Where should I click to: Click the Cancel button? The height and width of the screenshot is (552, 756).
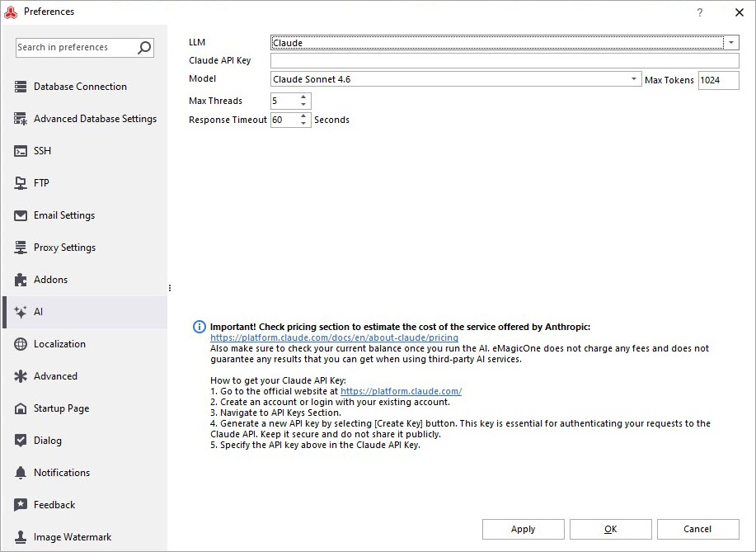click(x=697, y=529)
